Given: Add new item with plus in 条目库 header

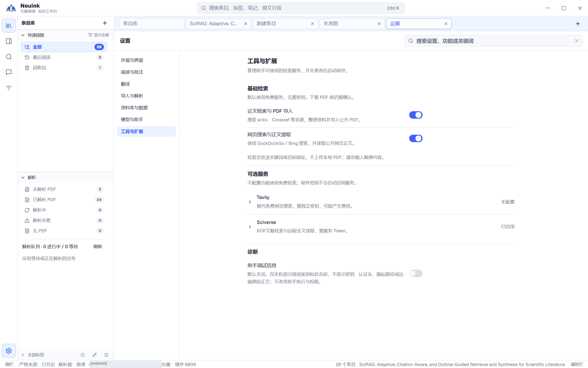Looking at the screenshot, I should [105, 23].
